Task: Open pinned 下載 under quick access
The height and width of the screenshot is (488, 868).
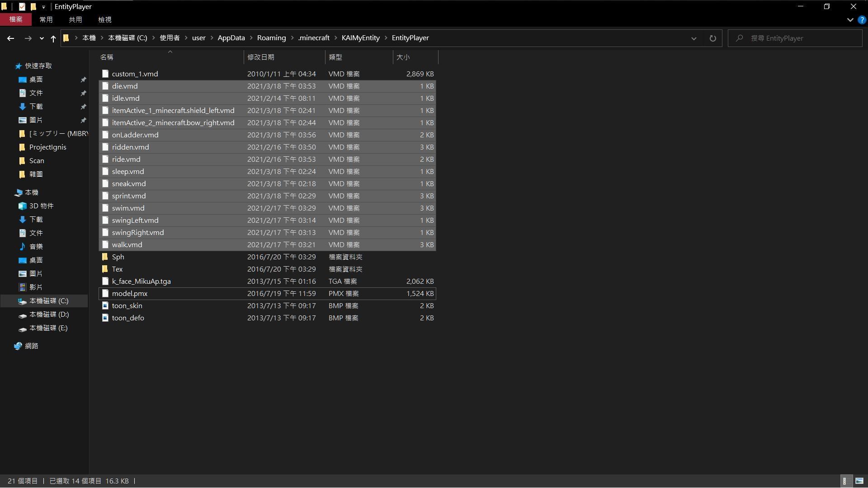Action: 36,107
